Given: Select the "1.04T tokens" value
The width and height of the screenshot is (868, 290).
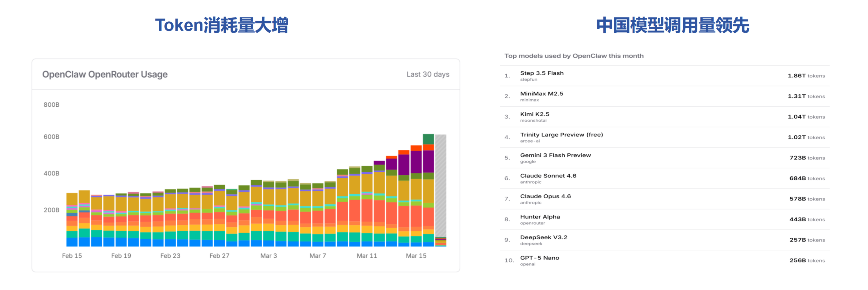Looking at the screenshot, I should (806, 117).
